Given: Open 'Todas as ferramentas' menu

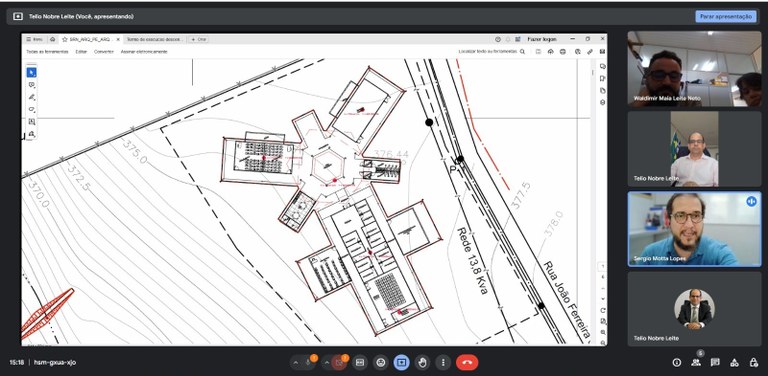Looking at the screenshot, I should coord(47,51).
